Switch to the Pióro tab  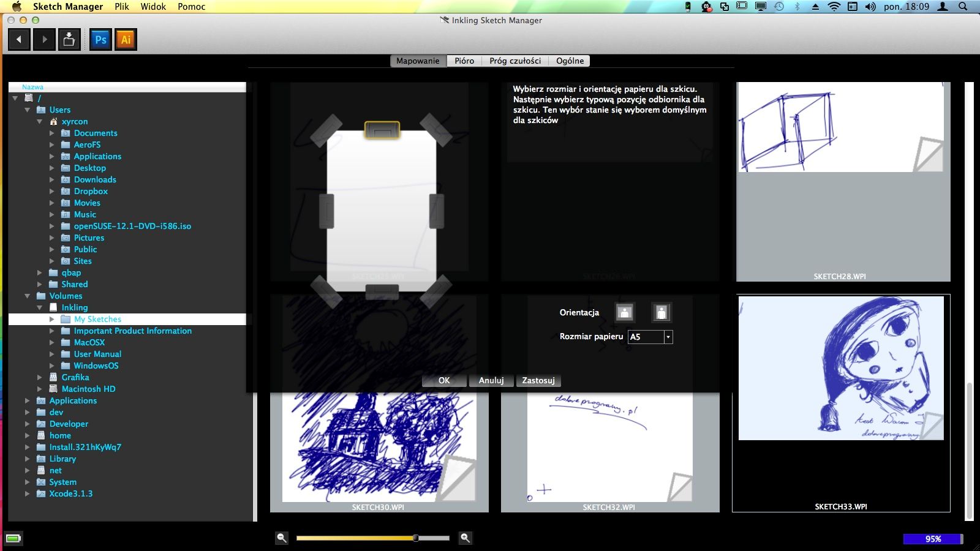point(464,61)
